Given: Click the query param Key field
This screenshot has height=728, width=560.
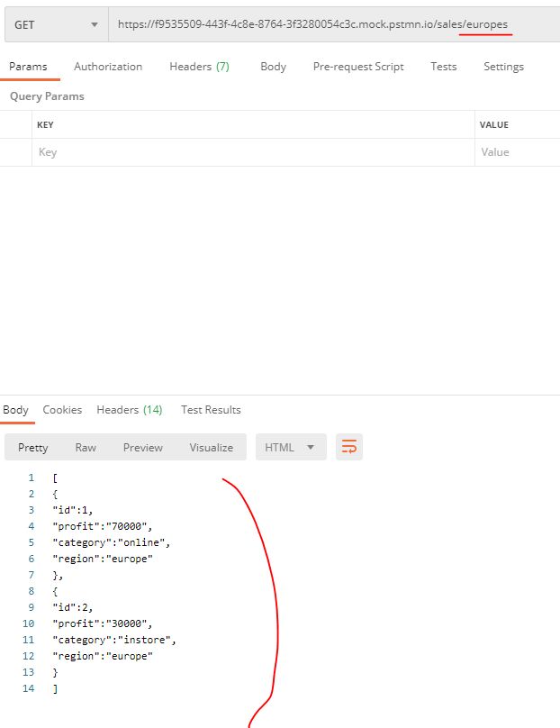Looking at the screenshot, I should [x=253, y=152].
